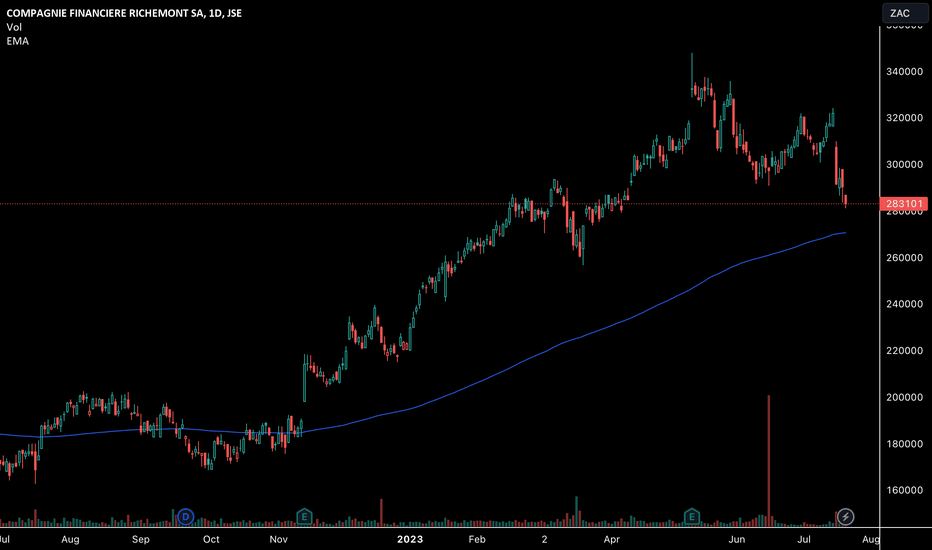932x550 pixels.
Task: Click the 260000 price axis label
Action: pyautogui.click(x=904, y=257)
